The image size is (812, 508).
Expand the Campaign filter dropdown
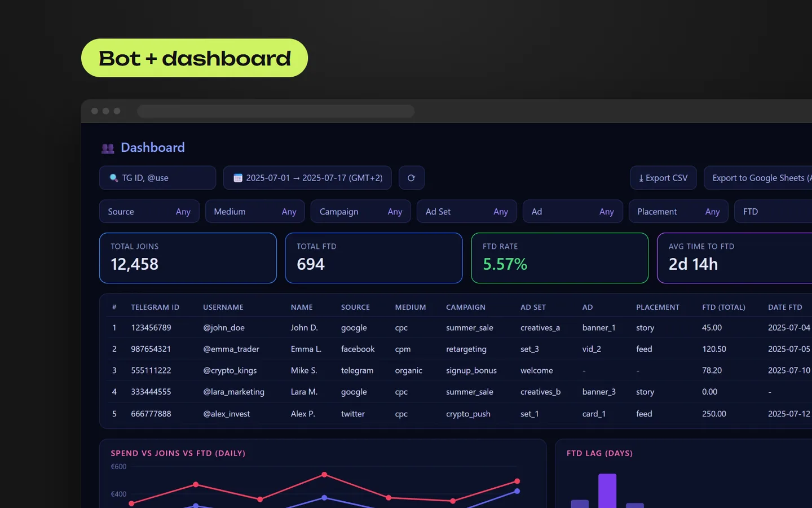[x=361, y=212]
